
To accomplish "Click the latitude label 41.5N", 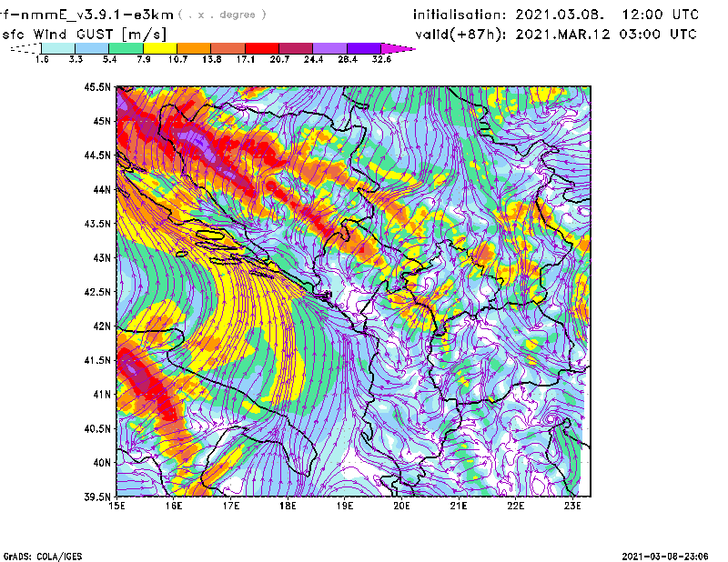I will pyautogui.click(x=97, y=360).
